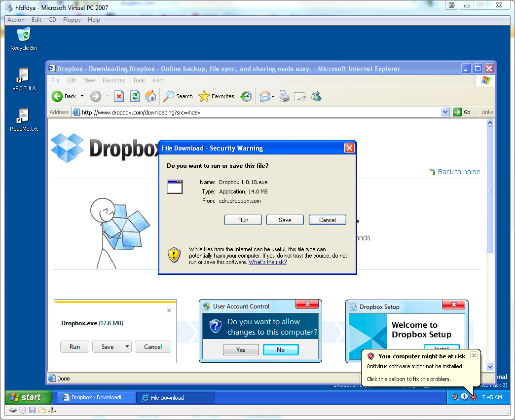This screenshot has height=420, width=515.
Task: Click the vertical scrollbar thumb in IE
Action: point(490,191)
